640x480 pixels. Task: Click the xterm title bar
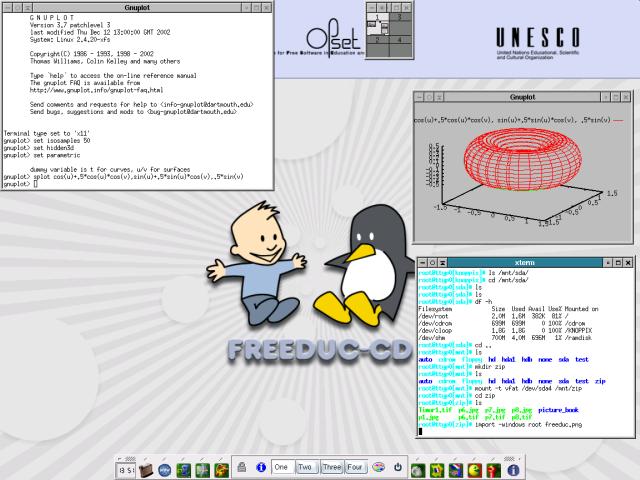pos(525,262)
